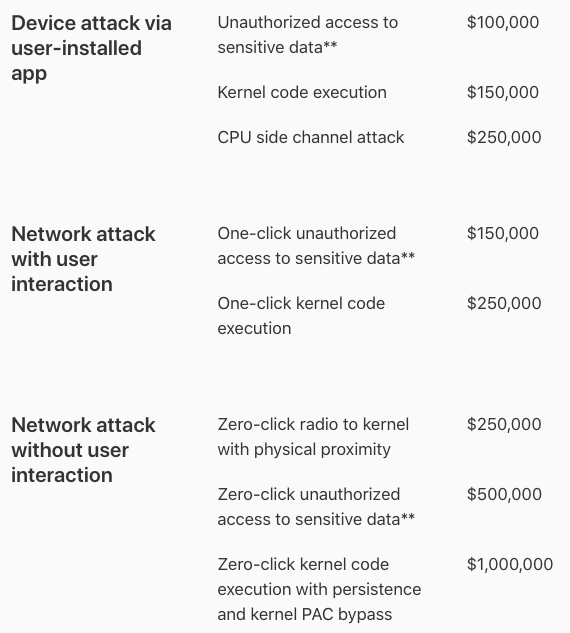The width and height of the screenshot is (570, 633).
Task: Click 'Zero-click radio to kernel with physical proximity'
Action: pos(313,437)
